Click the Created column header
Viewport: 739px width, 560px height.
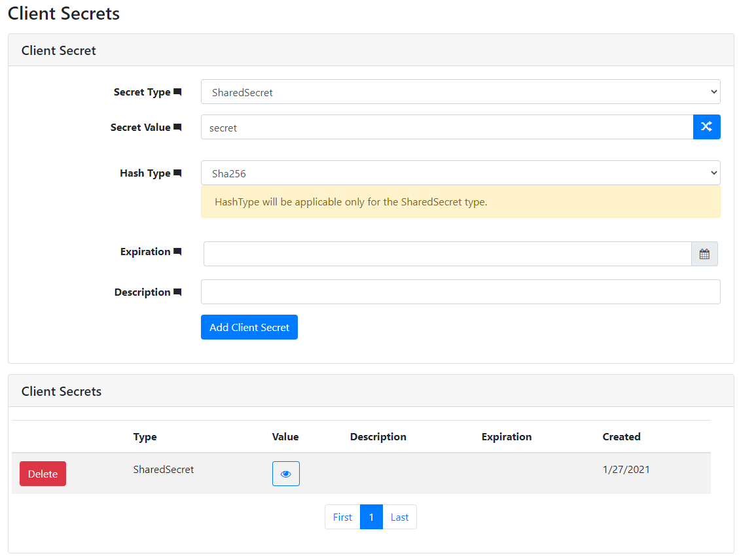click(x=621, y=436)
